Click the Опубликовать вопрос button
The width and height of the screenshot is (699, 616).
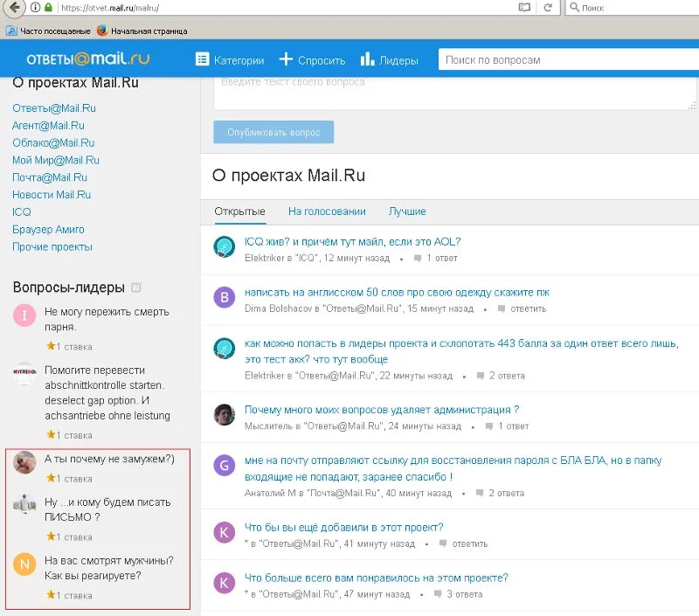[x=273, y=132]
